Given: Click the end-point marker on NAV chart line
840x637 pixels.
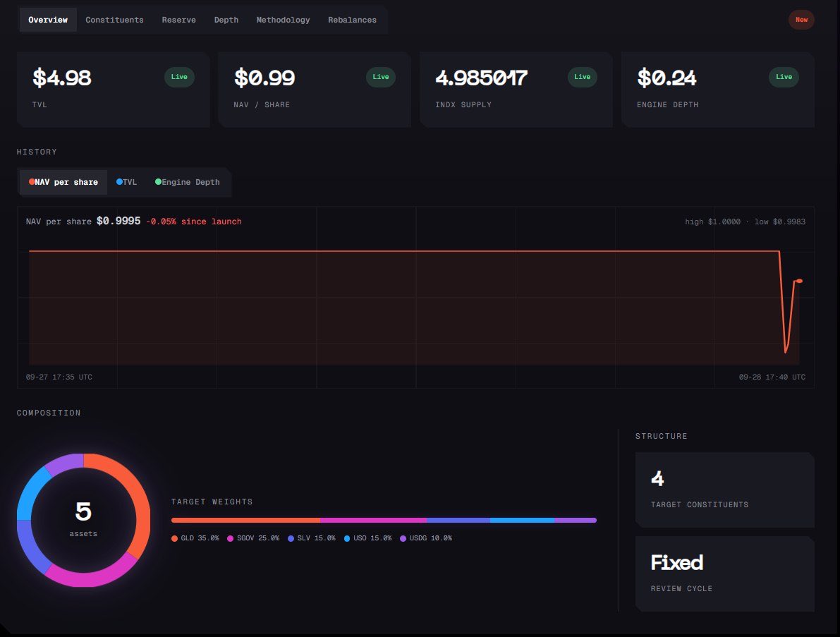Looking at the screenshot, I should (799, 281).
